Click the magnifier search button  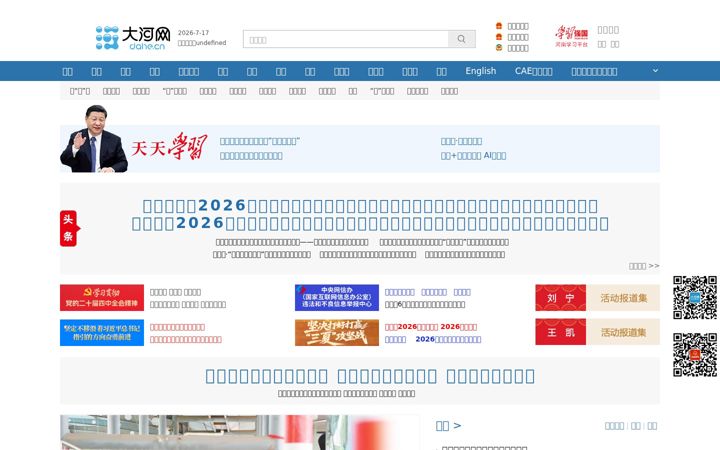(x=461, y=39)
